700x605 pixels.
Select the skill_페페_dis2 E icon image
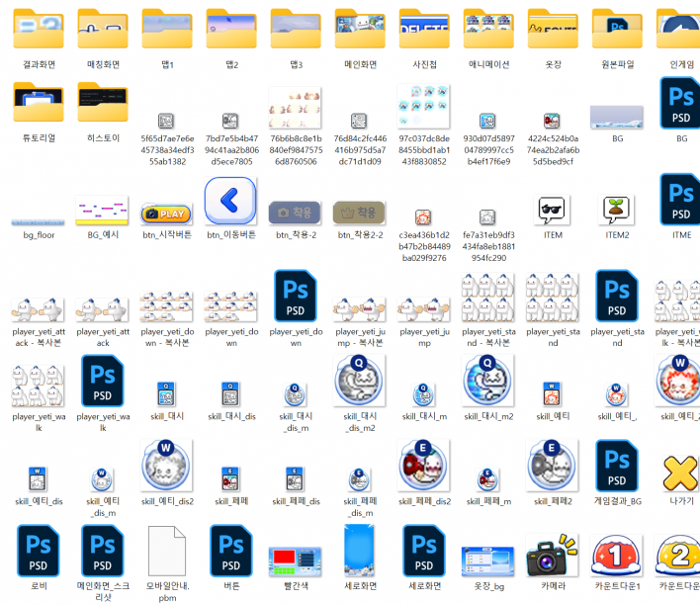(x=423, y=466)
